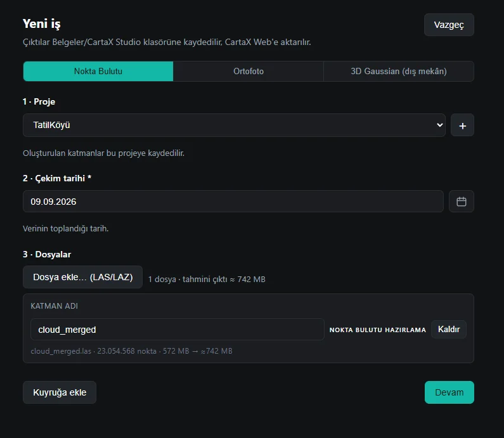The width and height of the screenshot is (504, 438).
Task: Click the '1 dosya · tahmini çıktı ≈ 742 MB' text
Action: point(207,280)
